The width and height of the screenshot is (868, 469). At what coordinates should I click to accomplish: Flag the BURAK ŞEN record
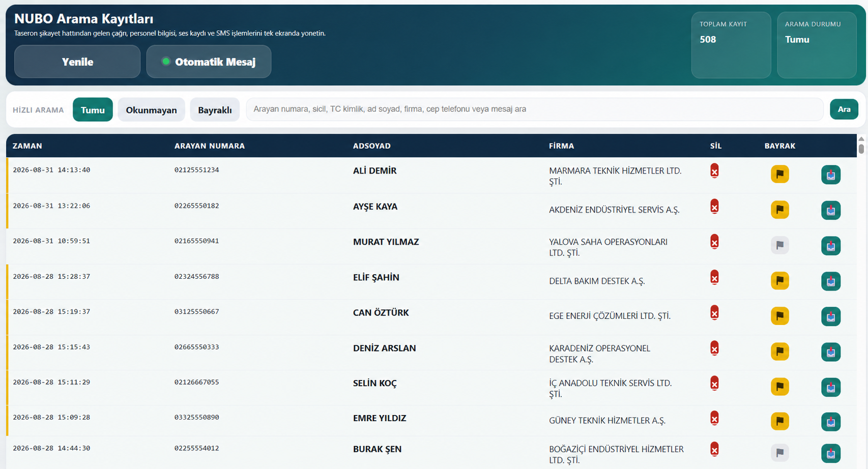click(x=780, y=452)
